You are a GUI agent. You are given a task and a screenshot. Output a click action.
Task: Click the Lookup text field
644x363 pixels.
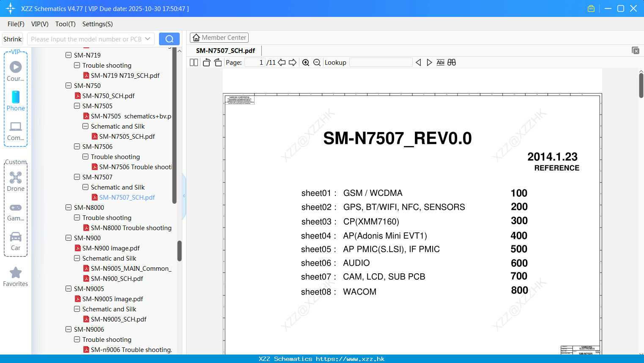click(x=381, y=62)
